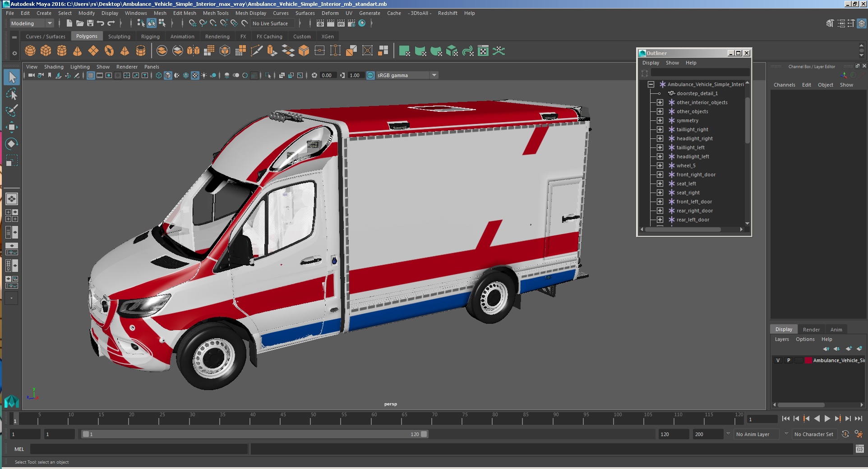The height and width of the screenshot is (469, 868).
Task: Expand front_right_door in the Outliner
Action: tap(660, 175)
